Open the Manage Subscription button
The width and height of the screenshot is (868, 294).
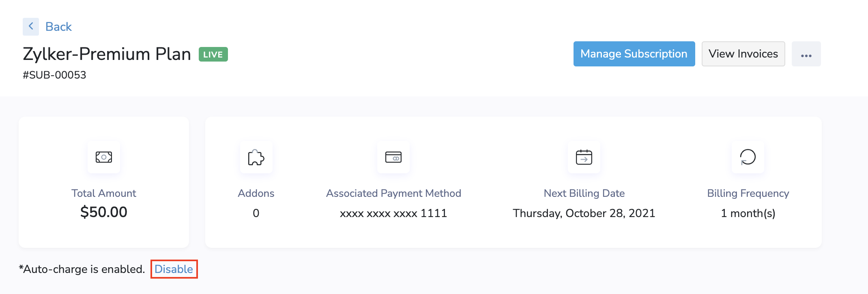[634, 54]
